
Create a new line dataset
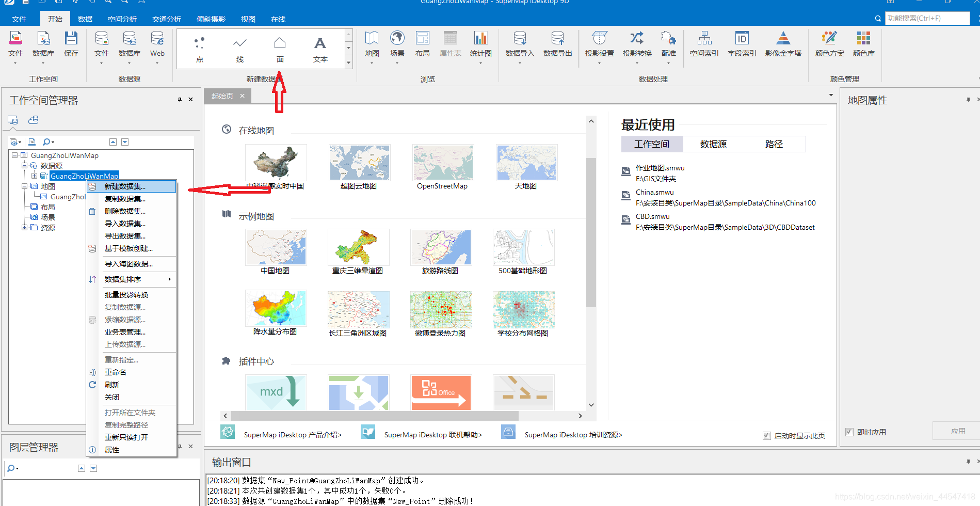[240, 50]
